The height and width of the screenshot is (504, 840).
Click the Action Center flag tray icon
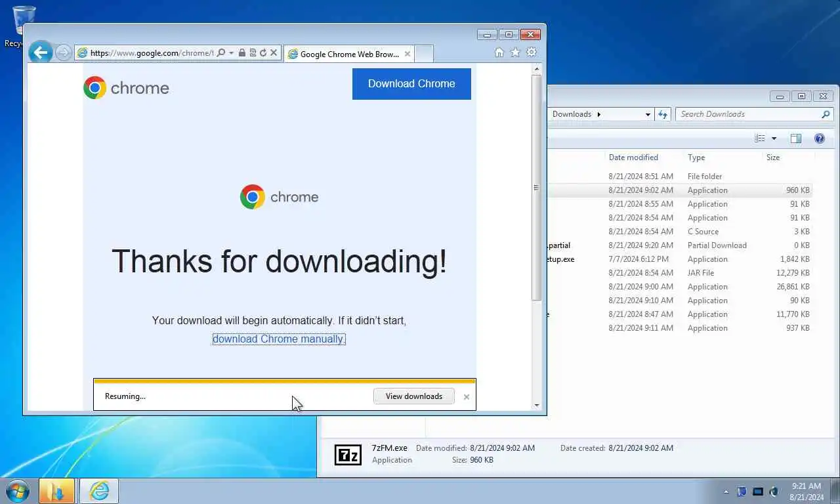tap(742, 492)
